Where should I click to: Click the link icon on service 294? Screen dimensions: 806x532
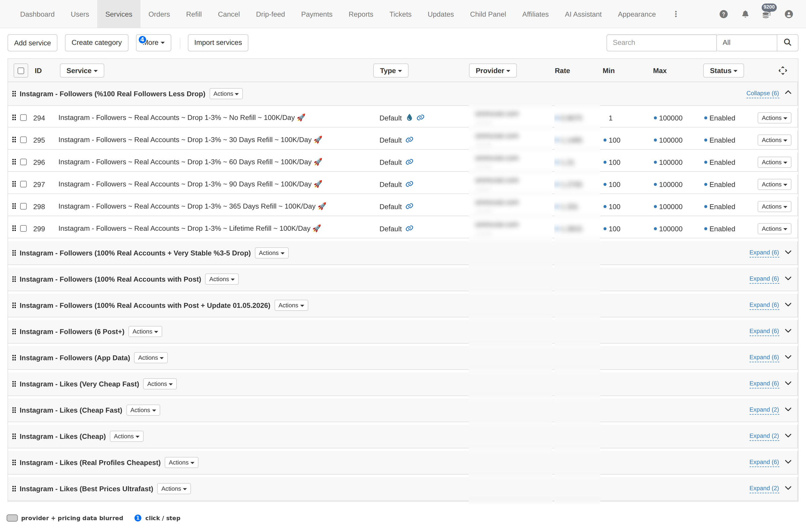[x=421, y=118]
